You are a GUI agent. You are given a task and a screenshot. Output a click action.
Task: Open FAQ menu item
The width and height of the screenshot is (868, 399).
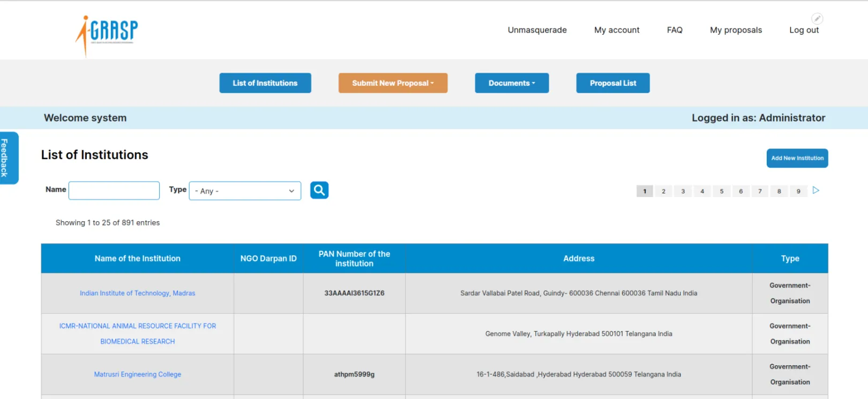(x=675, y=30)
